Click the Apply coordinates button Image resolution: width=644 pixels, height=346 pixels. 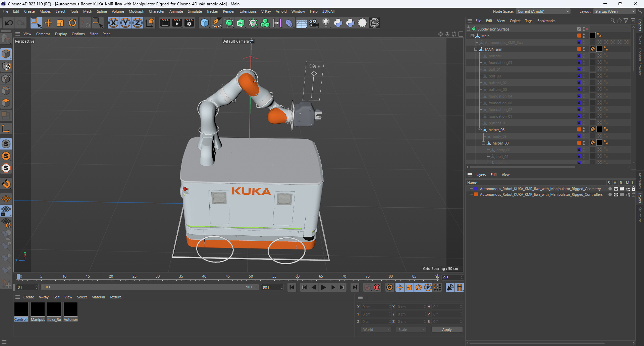point(447,330)
